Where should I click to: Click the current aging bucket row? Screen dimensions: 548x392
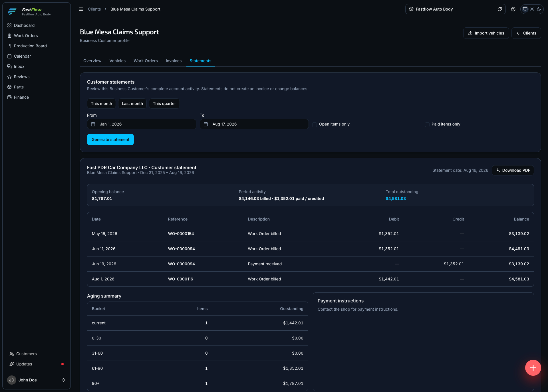tap(198, 323)
